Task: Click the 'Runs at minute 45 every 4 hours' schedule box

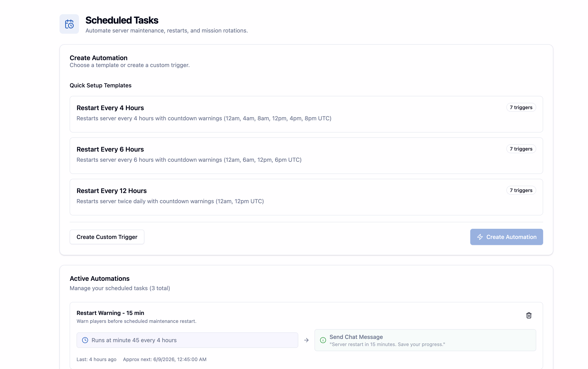Action: (x=187, y=340)
